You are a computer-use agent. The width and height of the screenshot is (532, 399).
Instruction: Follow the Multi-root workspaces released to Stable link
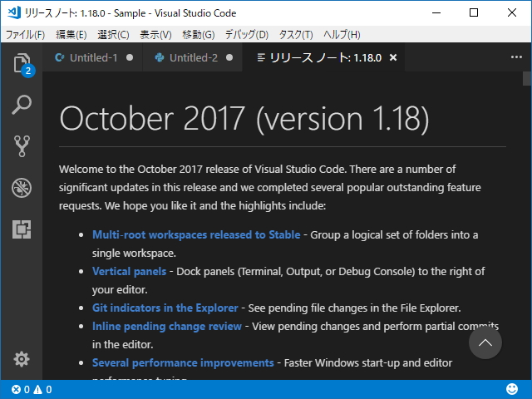tap(196, 234)
